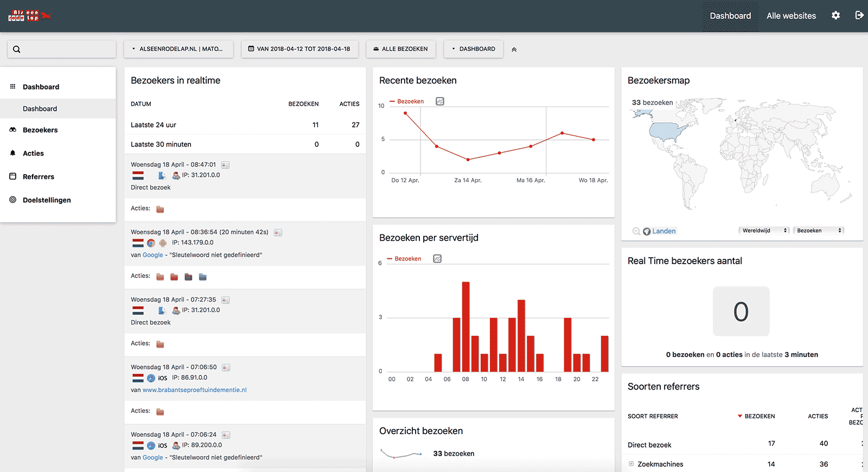Click IP: 143.179.0.0 in the visitor log
Screen dimensions: 868x472
tap(193, 243)
